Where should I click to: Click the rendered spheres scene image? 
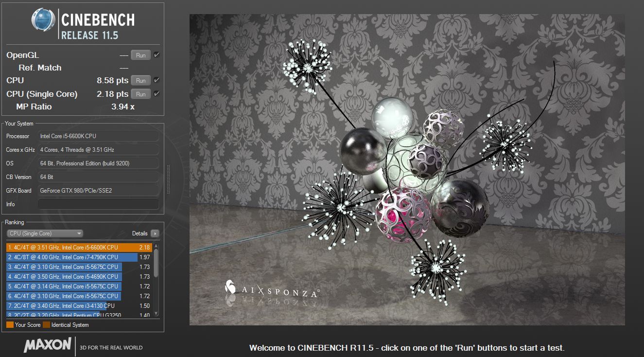407,170
